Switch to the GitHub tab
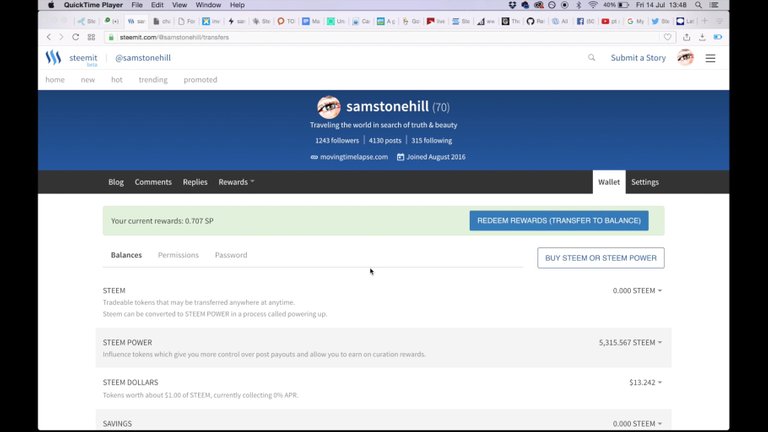Image resolution: width=768 pixels, height=432 pixels. click(x=535, y=21)
